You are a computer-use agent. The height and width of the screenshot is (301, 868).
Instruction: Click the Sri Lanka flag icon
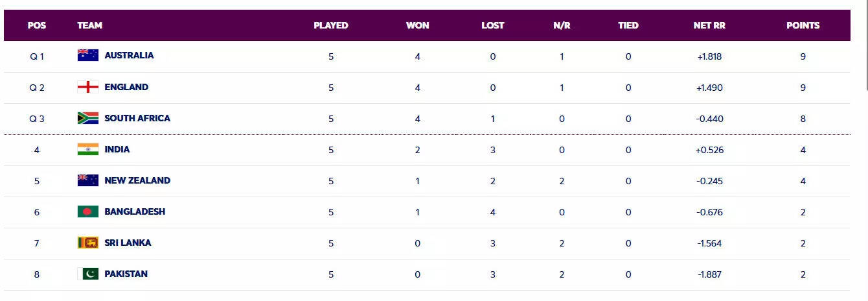[87, 243]
